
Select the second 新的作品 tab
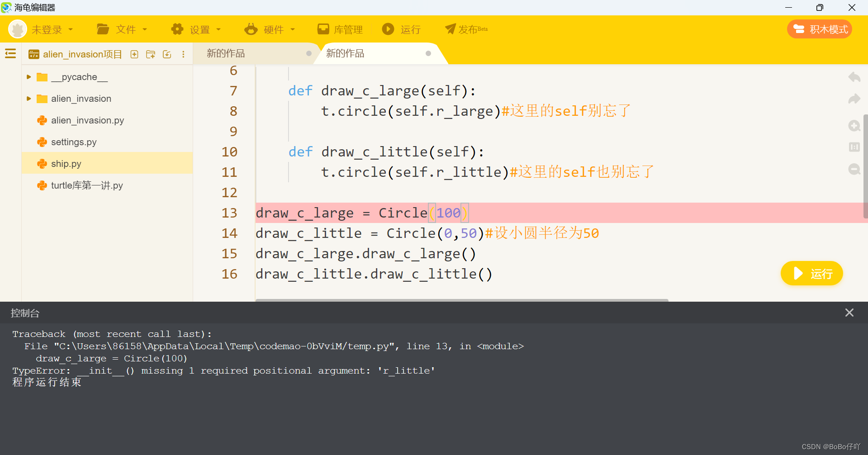click(345, 53)
